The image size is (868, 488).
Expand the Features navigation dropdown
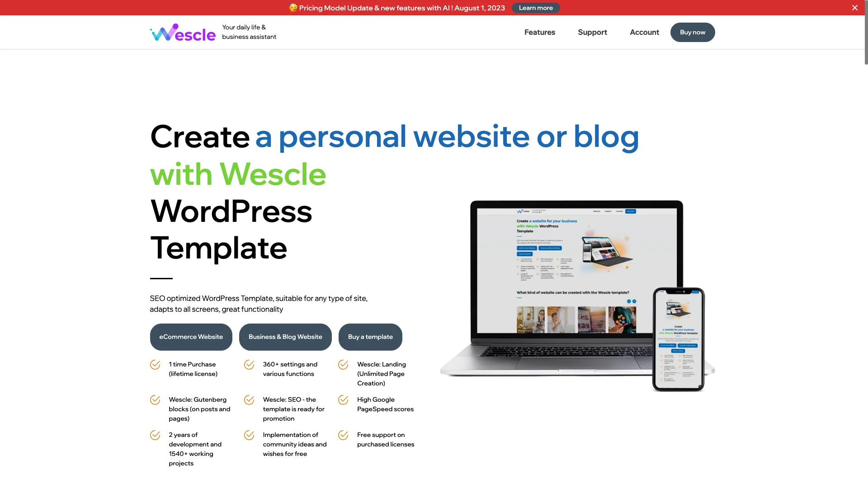pos(539,32)
